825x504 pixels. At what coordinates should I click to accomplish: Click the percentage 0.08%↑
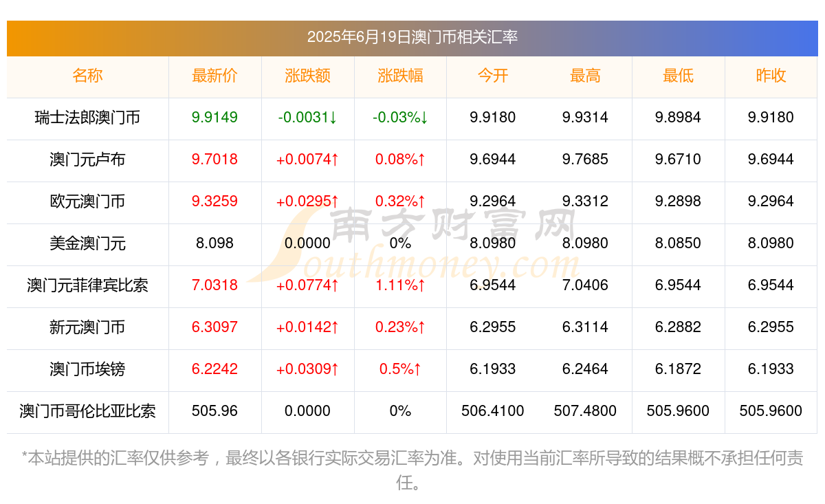click(x=400, y=160)
